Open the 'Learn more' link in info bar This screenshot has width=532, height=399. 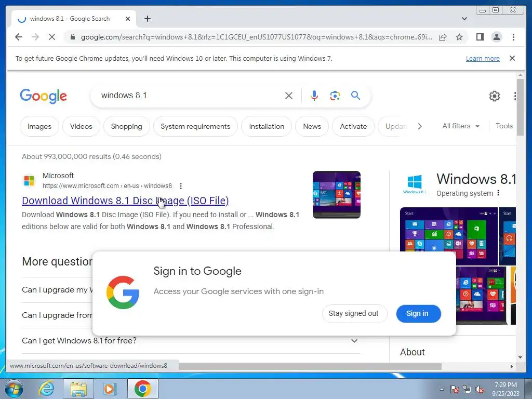483,58
